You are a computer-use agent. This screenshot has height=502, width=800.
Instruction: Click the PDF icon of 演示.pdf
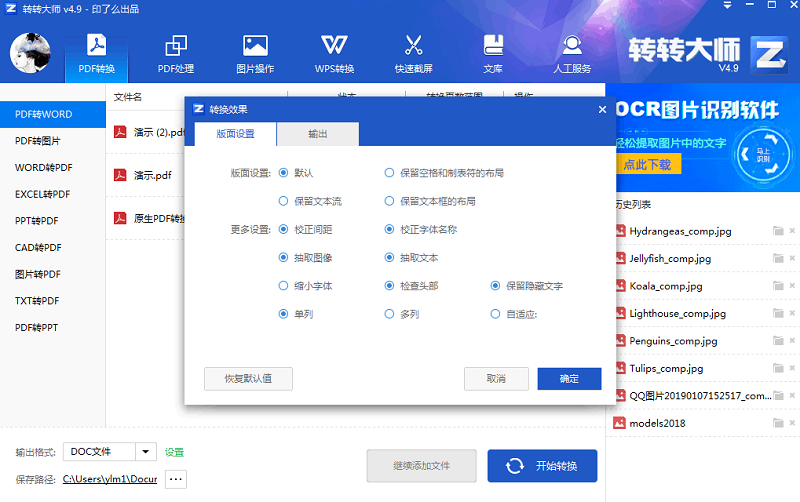click(120, 175)
